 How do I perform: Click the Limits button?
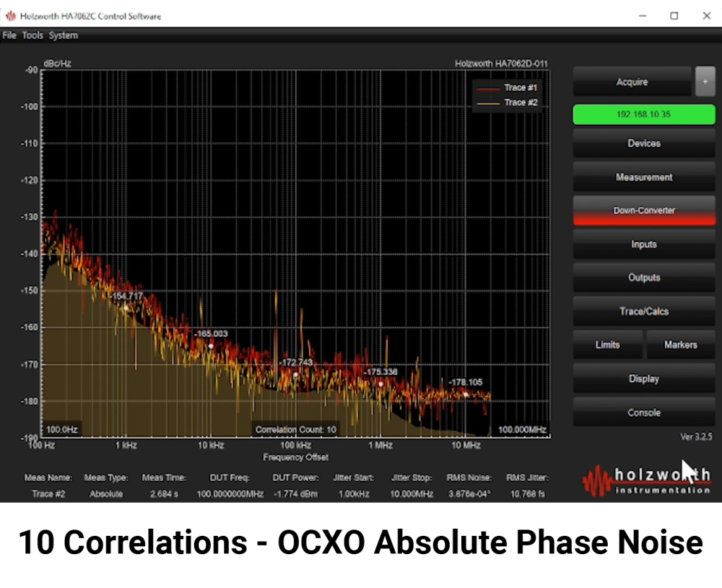coord(607,345)
